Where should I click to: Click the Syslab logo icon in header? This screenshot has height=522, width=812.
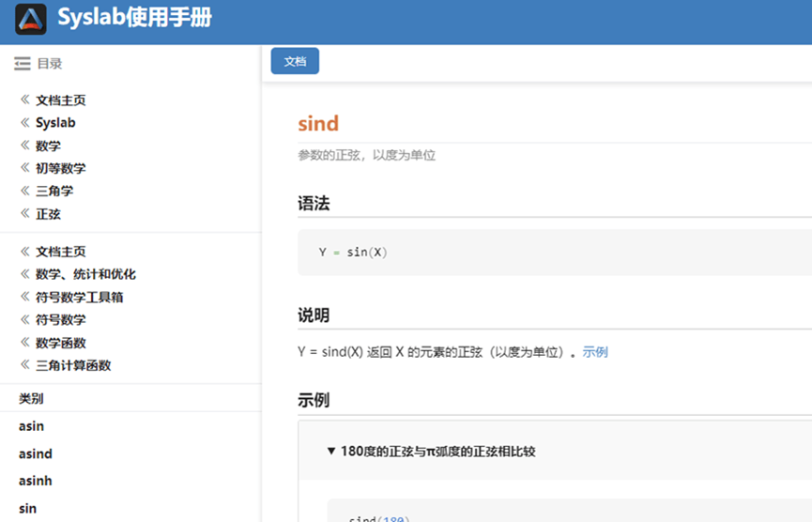[x=31, y=19]
